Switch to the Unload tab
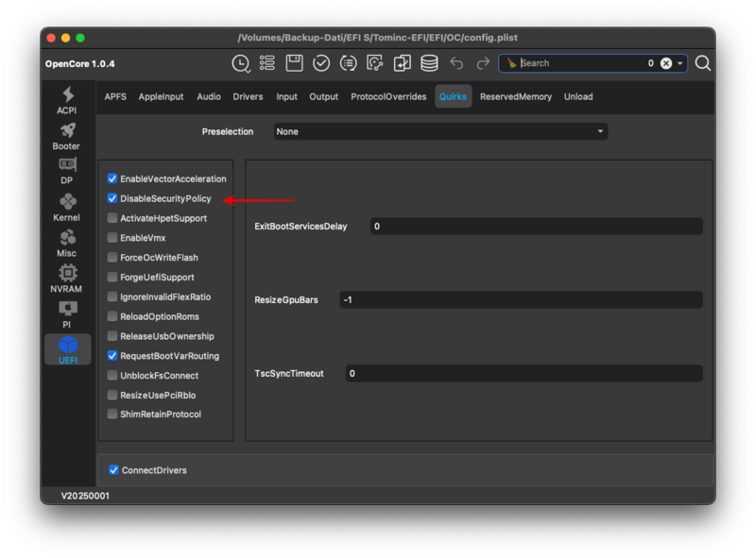 pos(578,97)
